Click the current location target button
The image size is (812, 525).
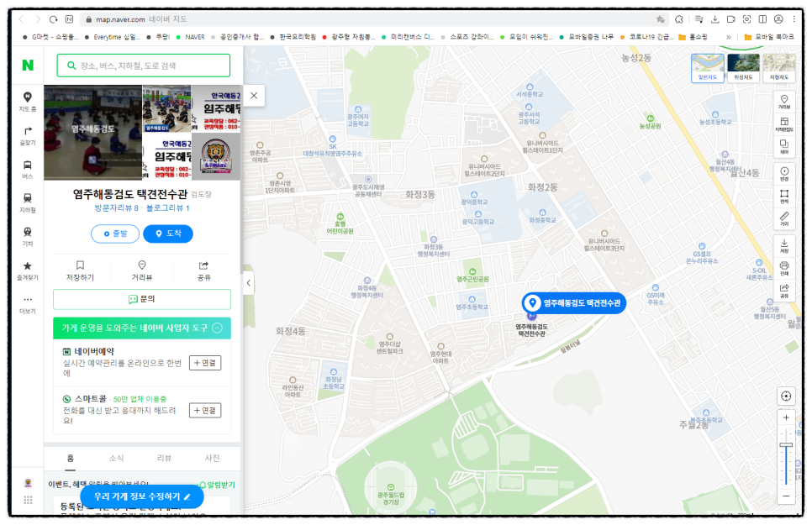(786, 396)
